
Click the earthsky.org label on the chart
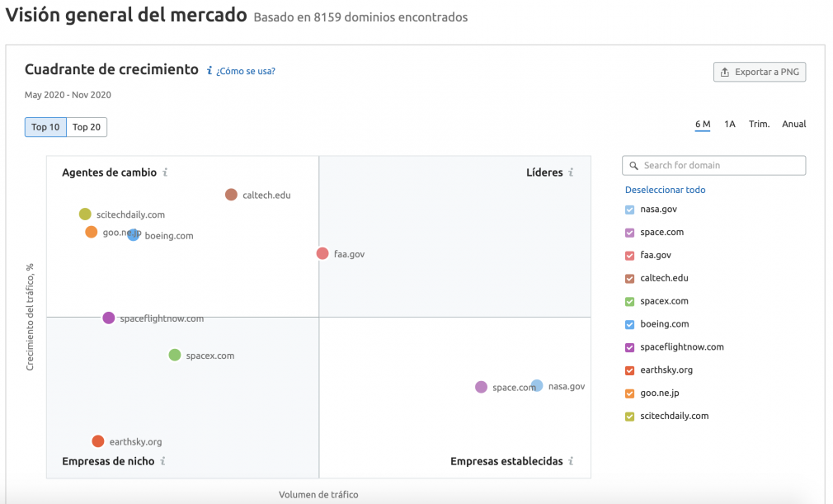coord(135,441)
